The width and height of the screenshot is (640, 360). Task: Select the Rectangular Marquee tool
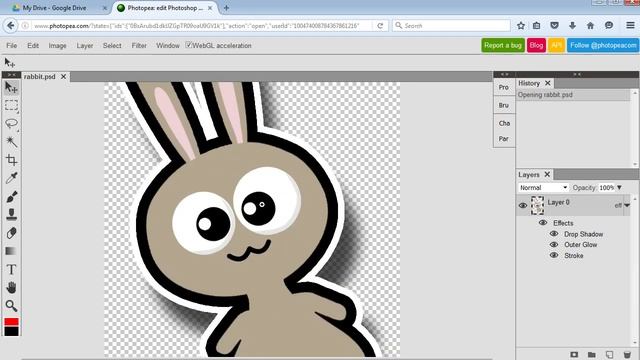coord(11,105)
